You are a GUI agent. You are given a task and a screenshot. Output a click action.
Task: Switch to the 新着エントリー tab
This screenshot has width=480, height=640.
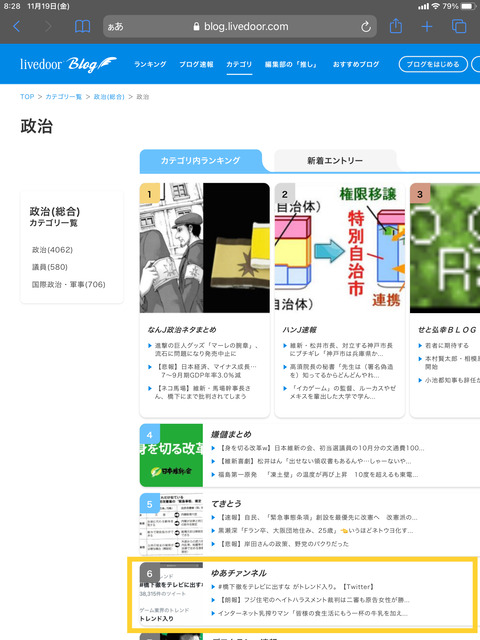click(x=335, y=160)
